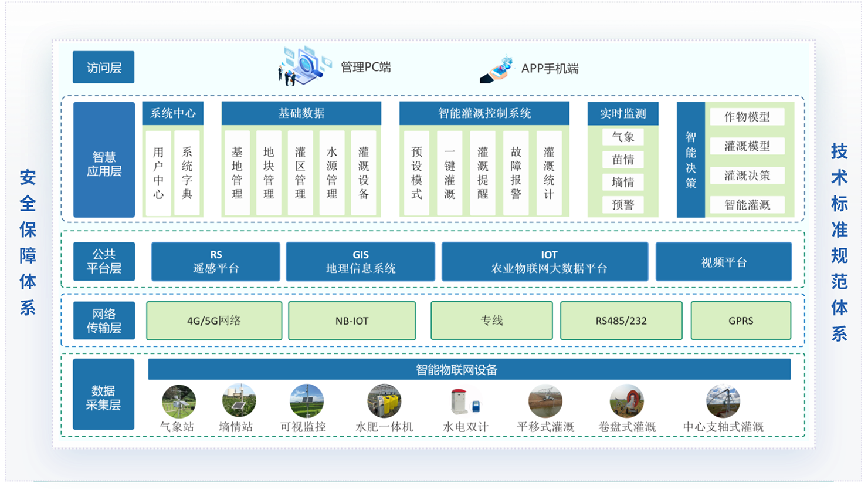
Task: Click the 管理PC端 computer icon
Action: (304, 66)
